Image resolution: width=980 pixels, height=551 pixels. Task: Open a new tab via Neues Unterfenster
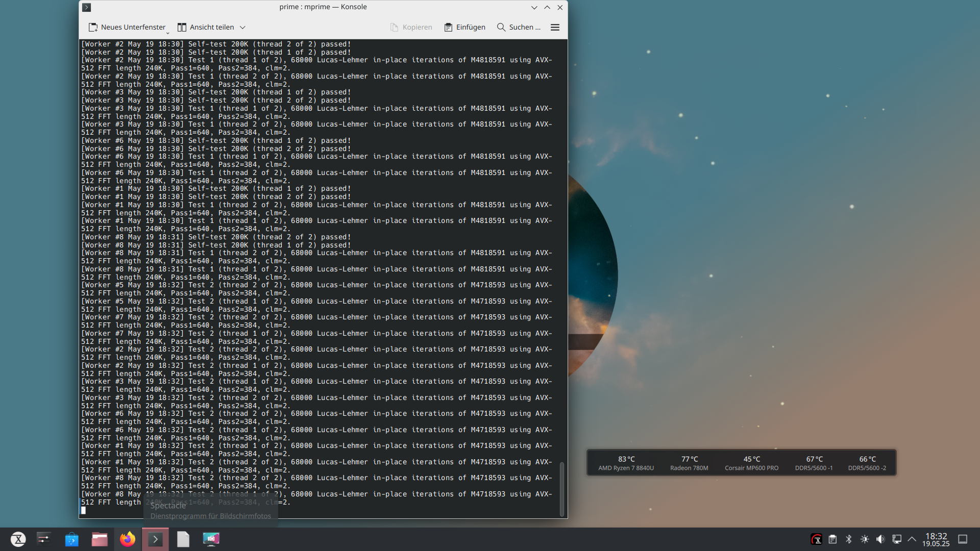coord(129,28)
